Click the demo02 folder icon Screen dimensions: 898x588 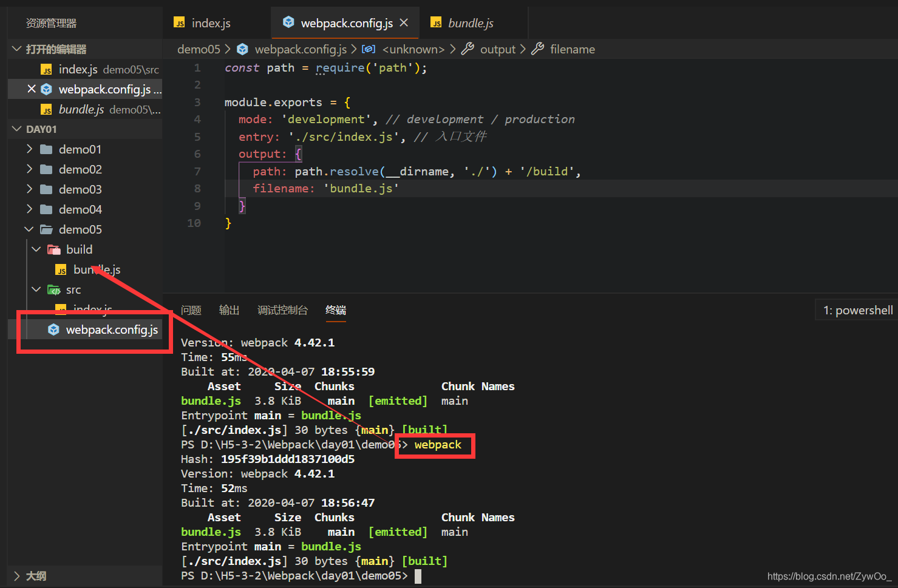(x=46, y=169)
